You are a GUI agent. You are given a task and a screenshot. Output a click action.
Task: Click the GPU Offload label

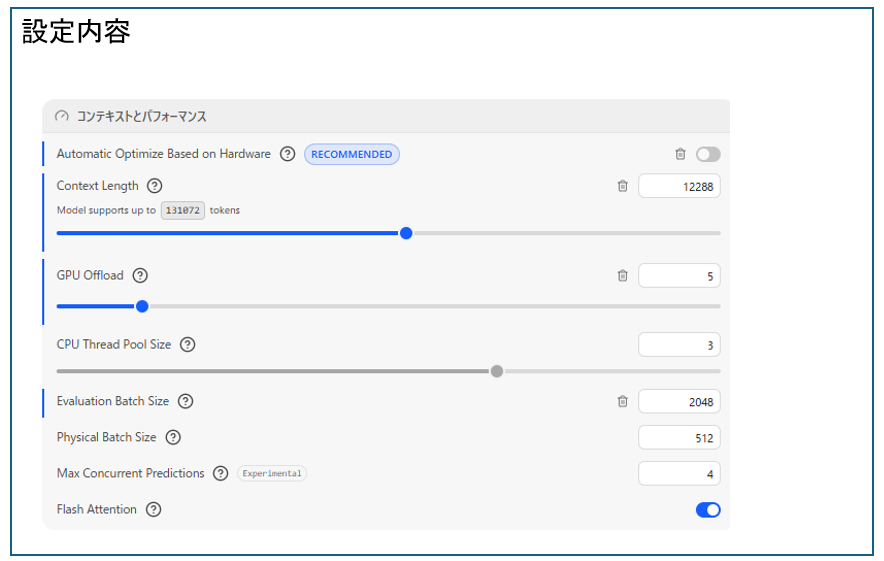[x=90, y=275]
